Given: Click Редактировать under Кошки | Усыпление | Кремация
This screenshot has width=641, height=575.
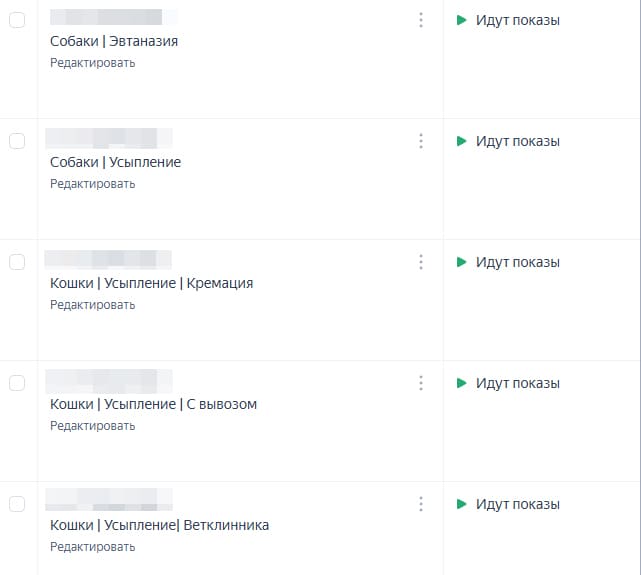Looking at the screenshot, I should coord(92,305).
